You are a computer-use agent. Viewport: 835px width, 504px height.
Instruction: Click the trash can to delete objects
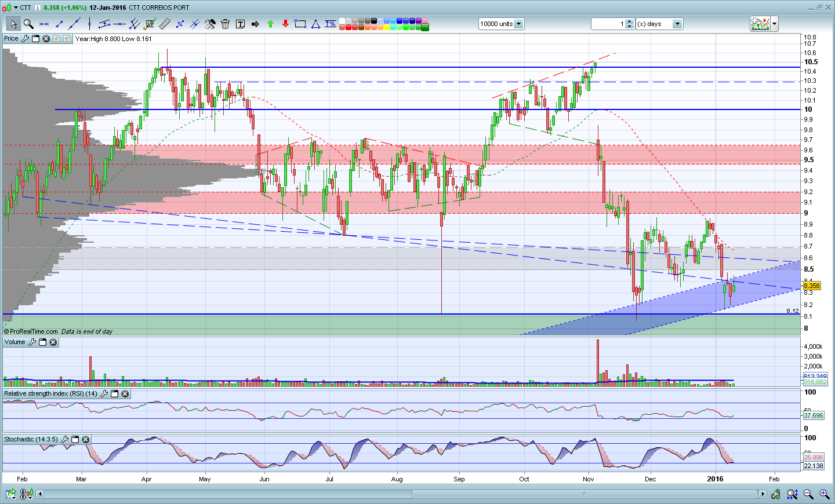(x=225, y=24)
